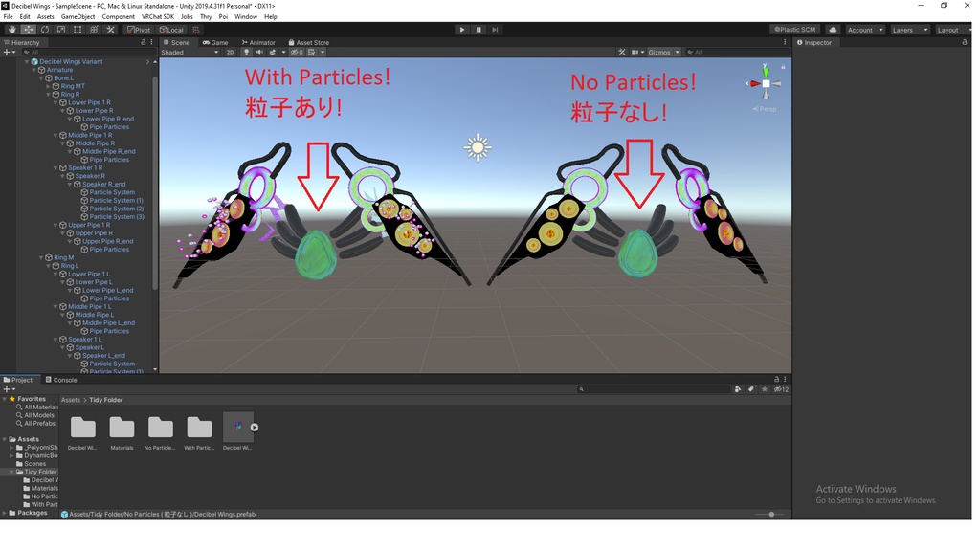The image size is (980, 551).
Task: Switch to the Game tab
Action: click(x=215, y=42)
